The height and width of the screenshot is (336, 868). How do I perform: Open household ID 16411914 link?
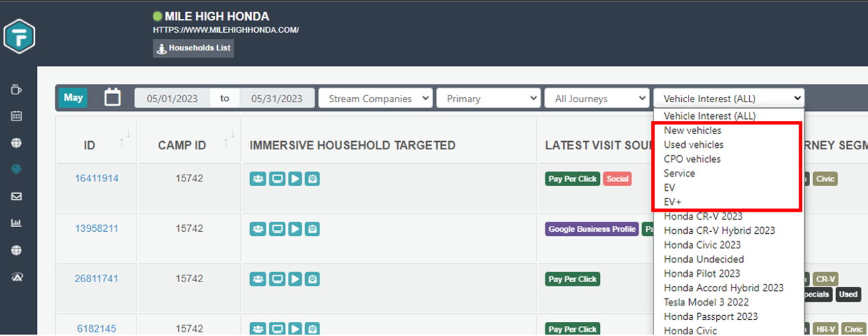96,179
